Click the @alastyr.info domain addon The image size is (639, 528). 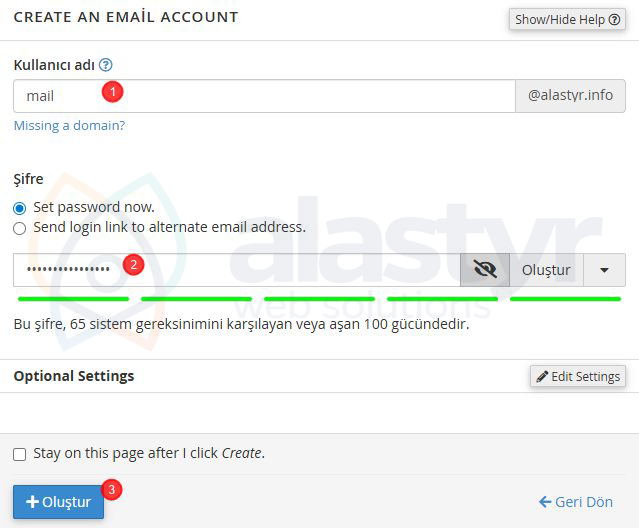click(570, 96)
